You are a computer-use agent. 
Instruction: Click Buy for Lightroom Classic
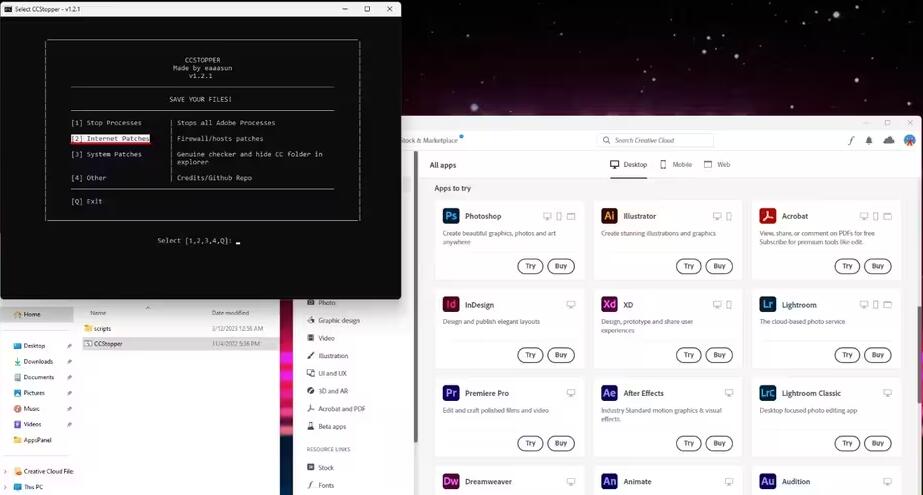click(878, 443)
